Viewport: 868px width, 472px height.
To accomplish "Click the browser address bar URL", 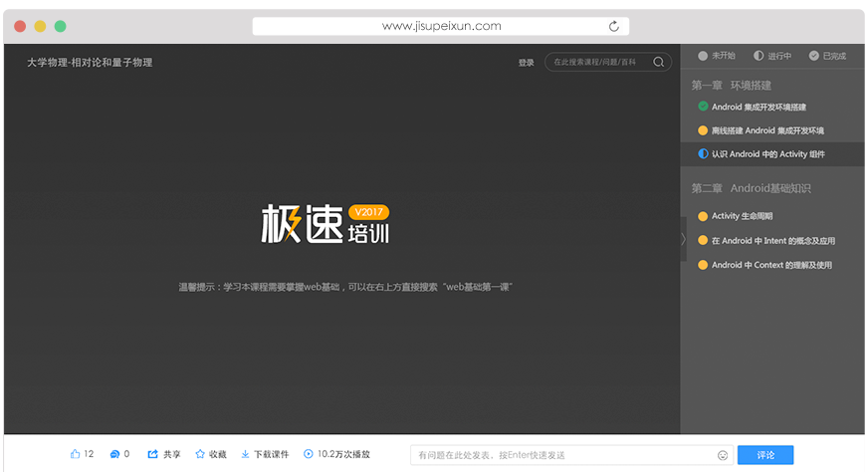I will tap(441, 26).
